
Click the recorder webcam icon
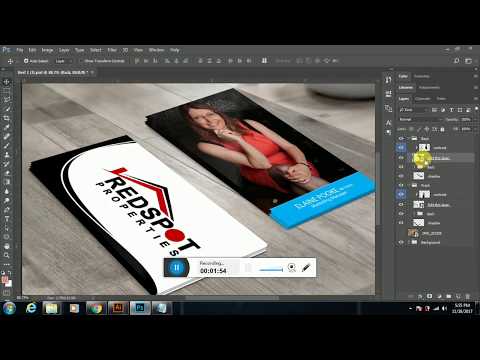click(291, 267)
